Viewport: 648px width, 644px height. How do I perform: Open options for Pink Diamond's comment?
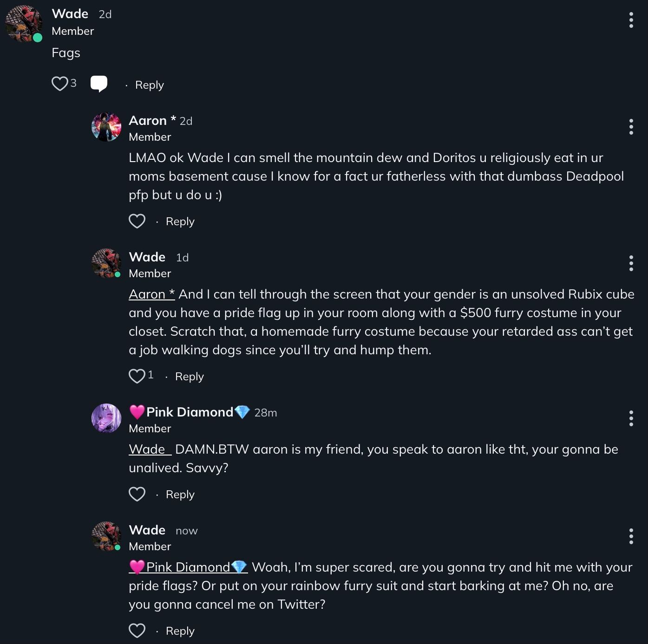(631, 418)
